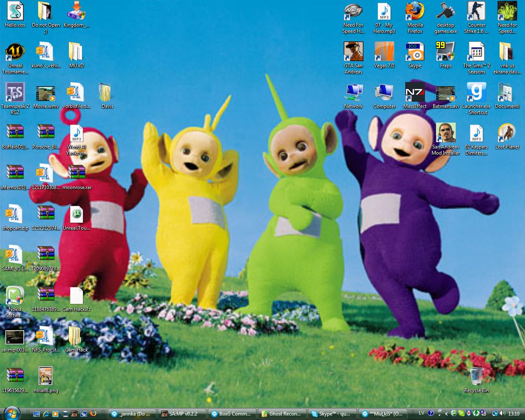Switch to the Skype taskbar window

(x=333, y=414)
